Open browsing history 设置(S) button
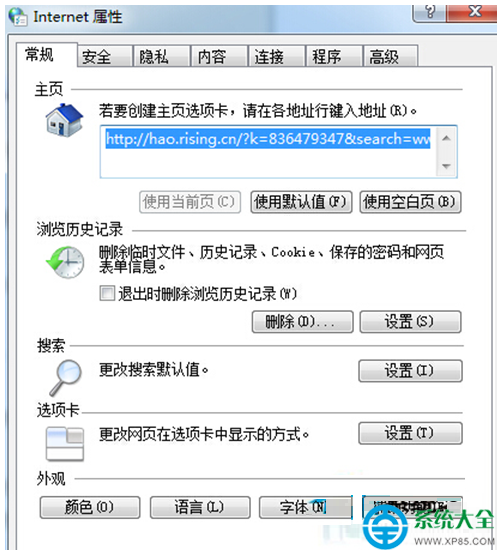Screen dimensions: 497x552 click(x=410, y=322)
